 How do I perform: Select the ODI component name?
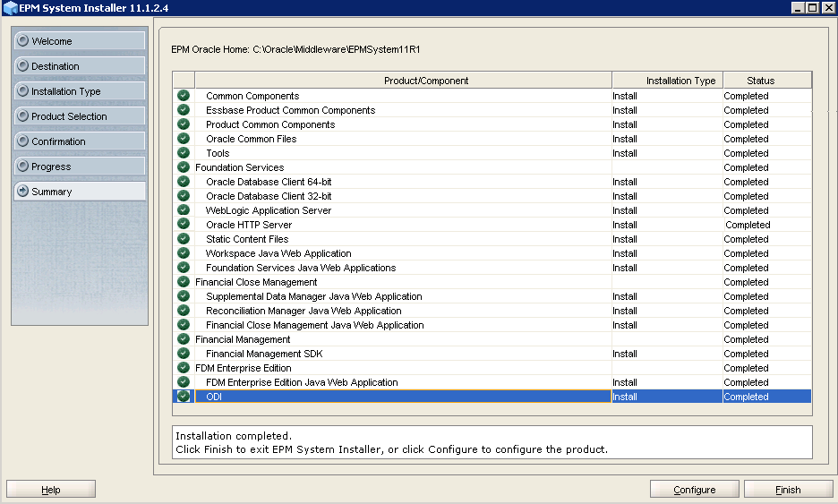click(x=214, y=397)
